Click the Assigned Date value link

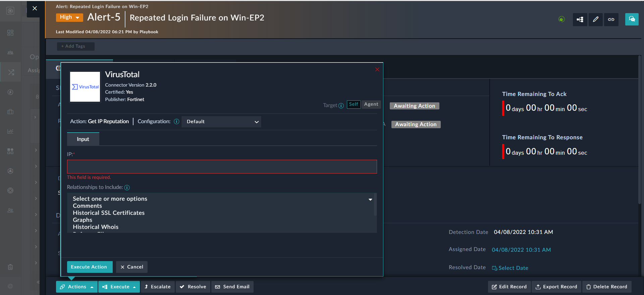[x=521, y=250]
